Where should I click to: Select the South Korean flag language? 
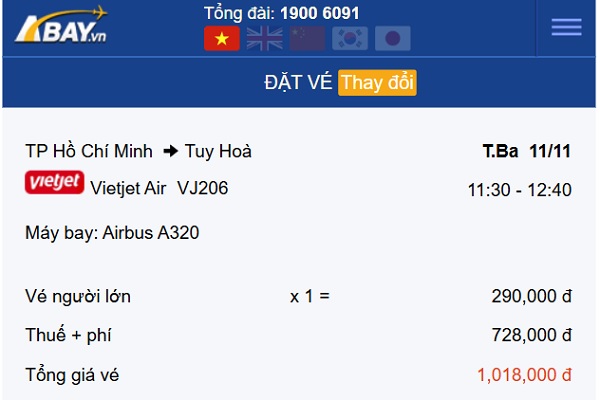tap(350, 39)
